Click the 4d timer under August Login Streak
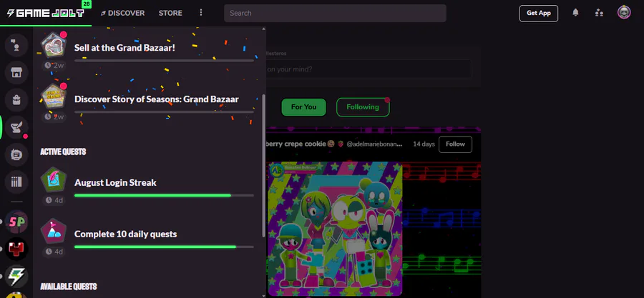Image resolution: width=644 pixels, height=298 pixels. point(54,200)
